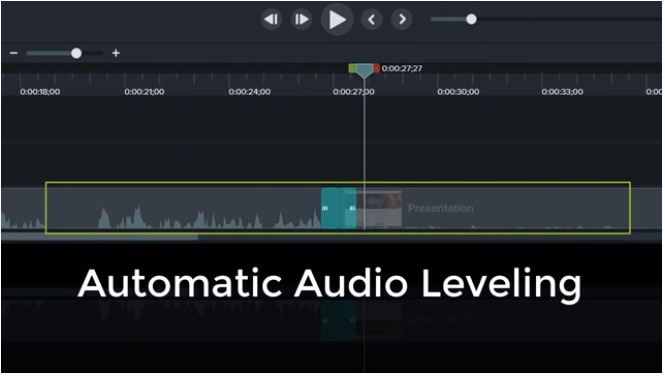The image size is (665, 376).
Task: Click the green in-point handle on playhead
Action: click(x=352, y=68)
